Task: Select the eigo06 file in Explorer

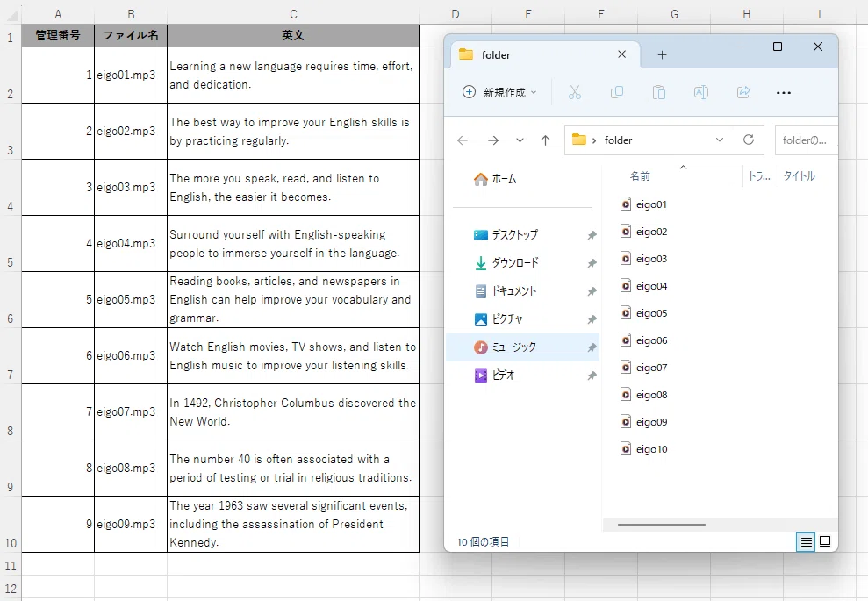Action: point(644,340)
